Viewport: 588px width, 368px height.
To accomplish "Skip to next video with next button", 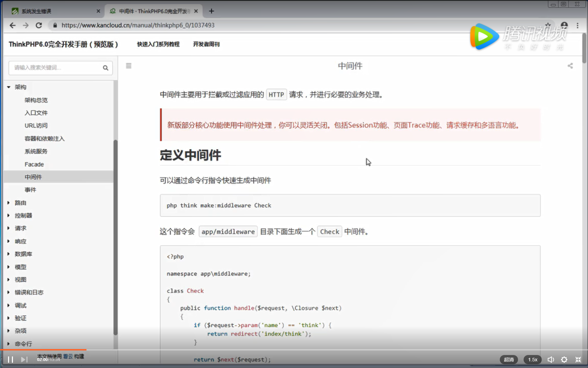I will point(24,360).
